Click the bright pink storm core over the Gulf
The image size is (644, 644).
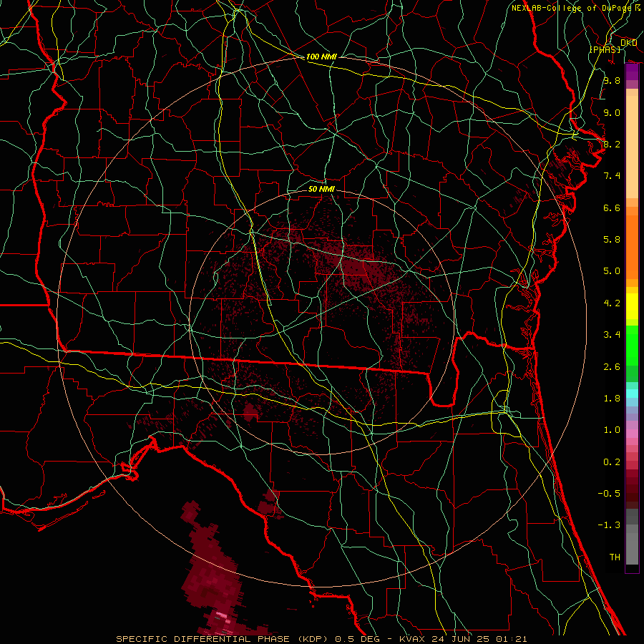[222, 615]
